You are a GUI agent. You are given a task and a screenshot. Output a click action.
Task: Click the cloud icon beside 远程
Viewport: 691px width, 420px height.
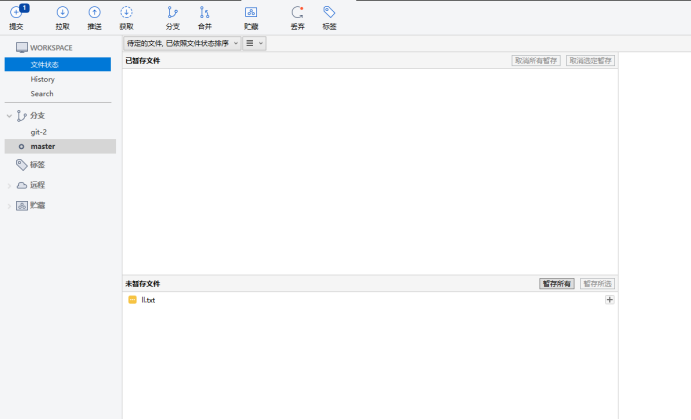(22, 185)
